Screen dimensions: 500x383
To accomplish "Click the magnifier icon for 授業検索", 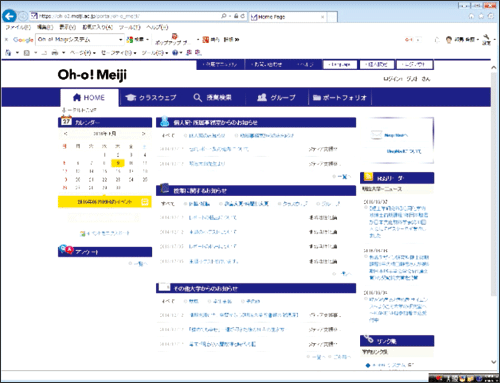I will 197,97.
